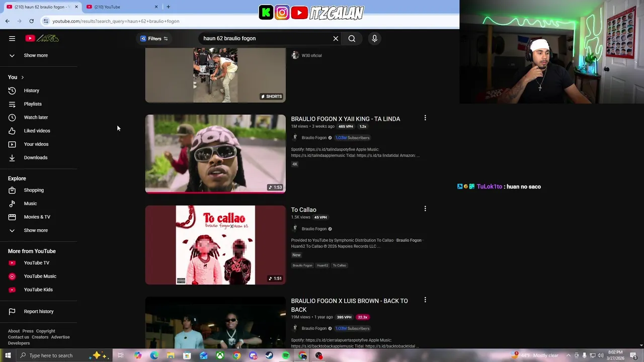This screenshot has height=362, width=644.
Task: Go to the YouTube home logo
Action: 42,38
